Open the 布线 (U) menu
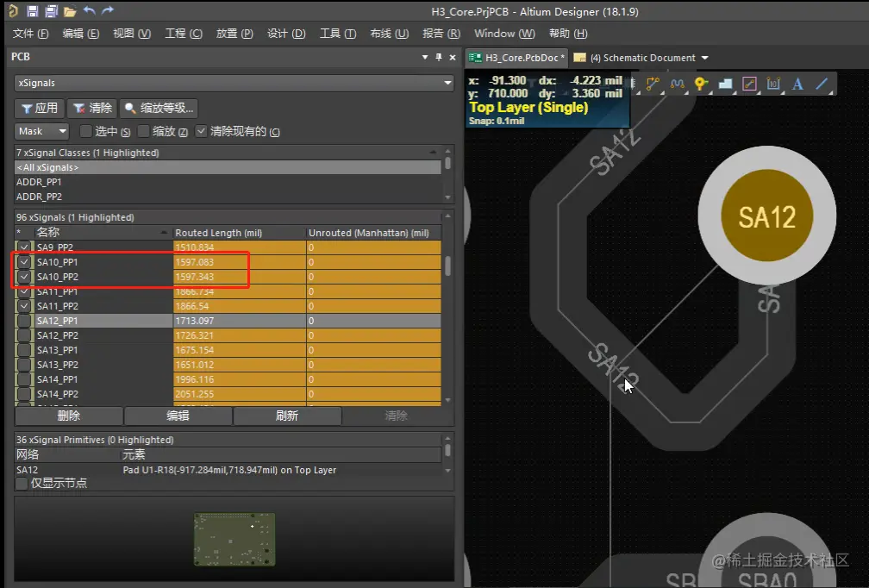 (389, 34)
